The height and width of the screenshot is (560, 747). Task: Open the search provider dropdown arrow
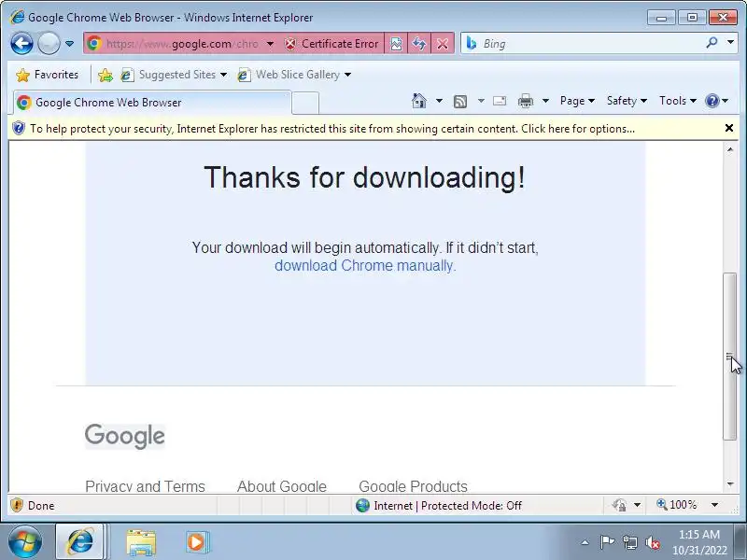pyautogui.click(x=731, y=42)
